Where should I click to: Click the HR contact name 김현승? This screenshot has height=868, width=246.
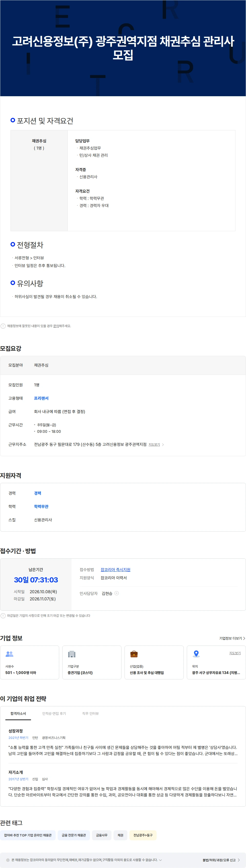coord(107,593)
